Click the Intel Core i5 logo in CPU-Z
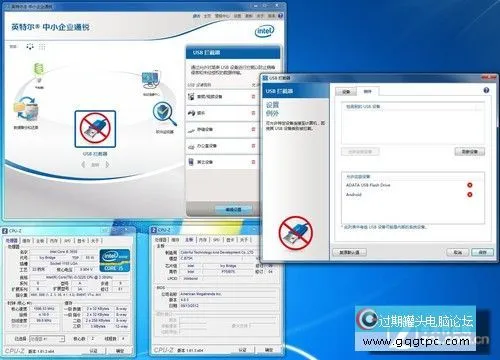Image resolution: width=500 pixels, height=360 pixels. [x=115, y=260]
